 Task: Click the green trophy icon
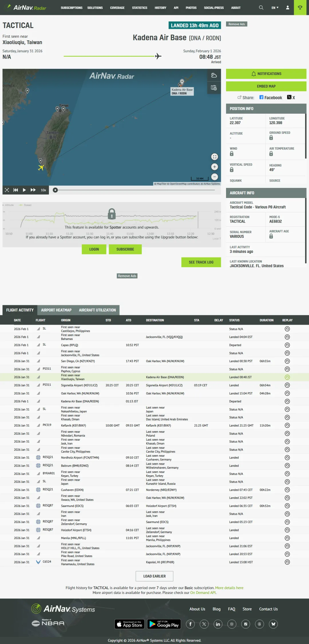coord(300,7)
